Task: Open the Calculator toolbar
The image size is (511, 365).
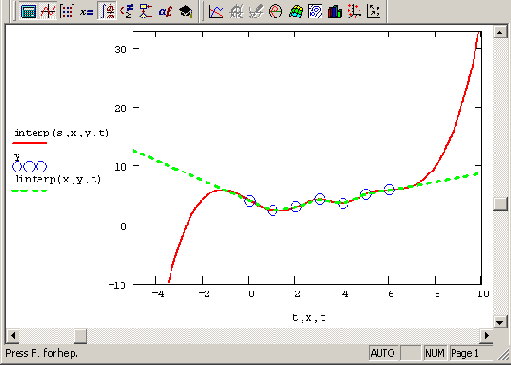Action: (28, 12)
